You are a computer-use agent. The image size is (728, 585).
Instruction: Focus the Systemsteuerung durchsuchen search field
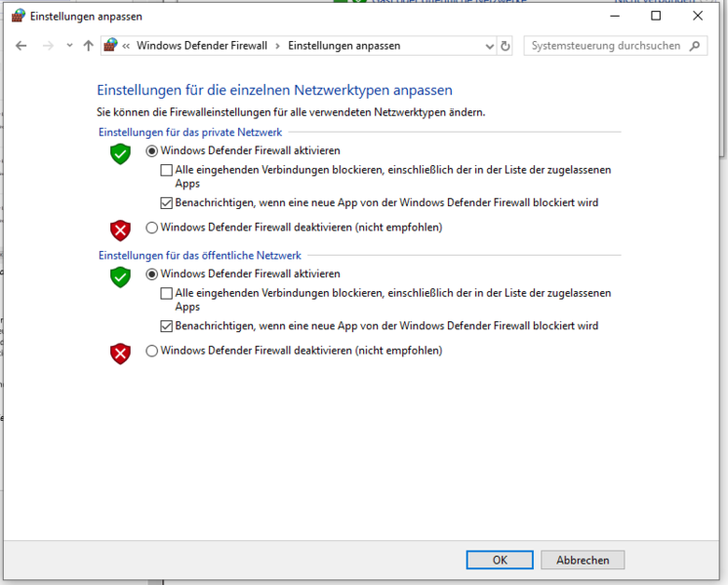(x=616, y=46)
